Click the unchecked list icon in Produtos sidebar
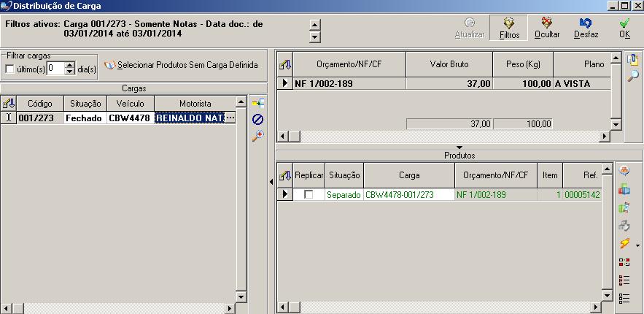 (624, 298)
